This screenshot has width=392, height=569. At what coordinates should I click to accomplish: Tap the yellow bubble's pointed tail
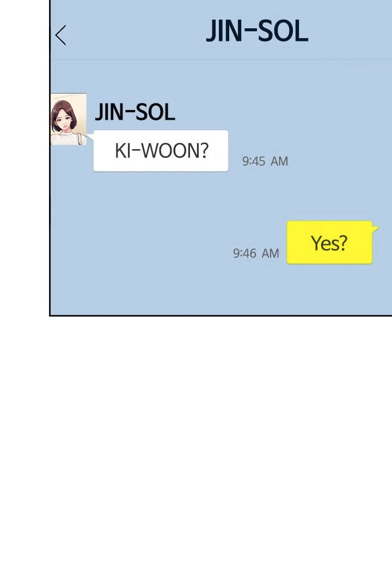376,229
